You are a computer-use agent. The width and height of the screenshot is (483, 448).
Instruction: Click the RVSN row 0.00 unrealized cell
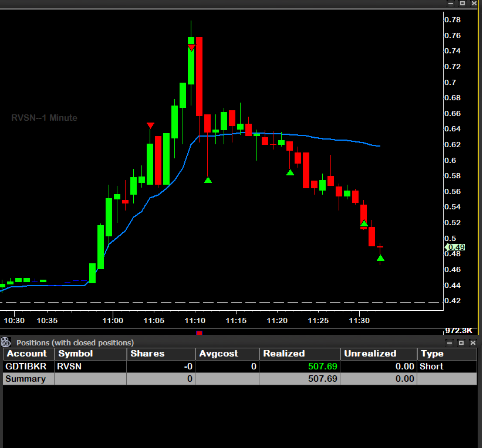[379, 366]
